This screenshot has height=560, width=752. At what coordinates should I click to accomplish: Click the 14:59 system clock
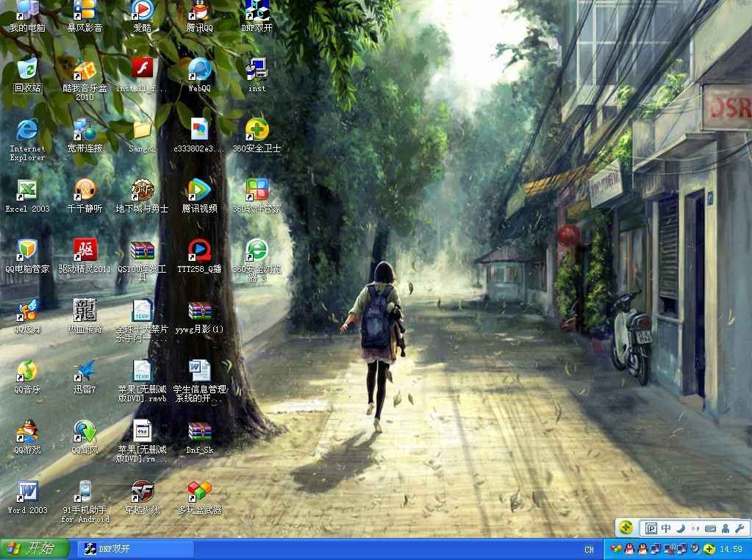[x=731, y=549]
